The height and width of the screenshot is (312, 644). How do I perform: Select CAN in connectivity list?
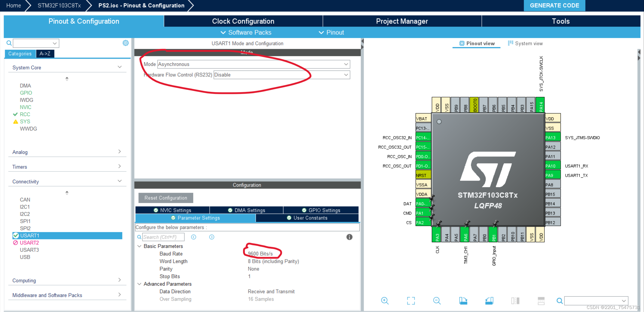click(25, 200)
